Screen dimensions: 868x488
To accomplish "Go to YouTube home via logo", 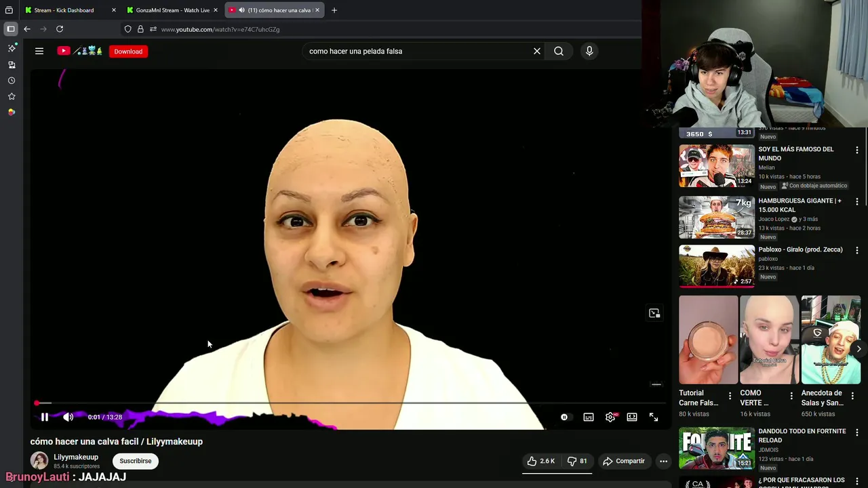I will (x=79, y=51).
